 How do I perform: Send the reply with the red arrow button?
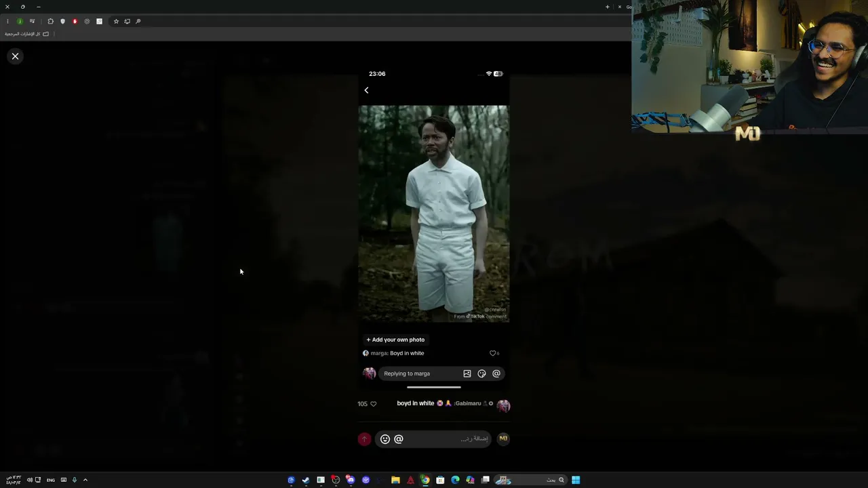click(x=364, y=439)
